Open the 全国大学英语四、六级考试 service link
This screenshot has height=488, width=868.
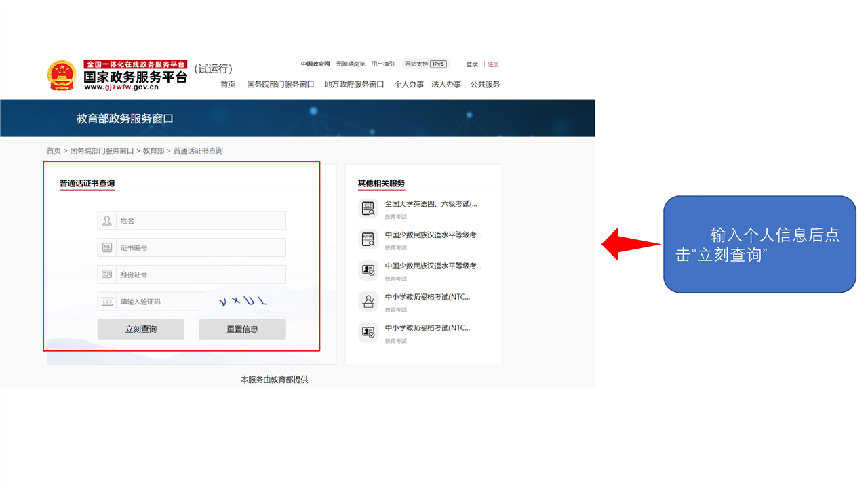431,203
